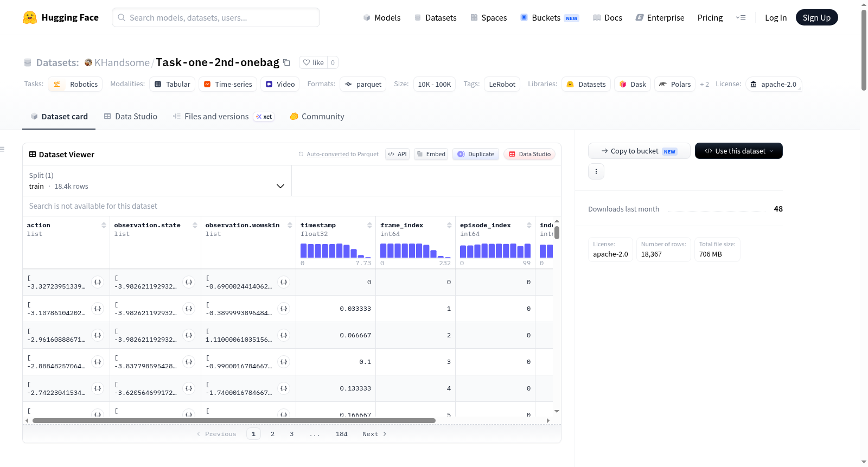868x467 pixels.
Task: Open the left sidebar table of contents
Action: (x=3, y=149)
